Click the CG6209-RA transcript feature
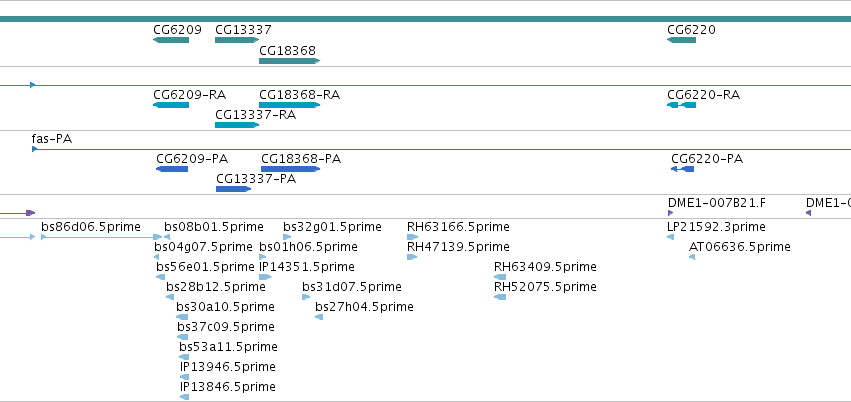851x402 pixels. coord(171,105)
